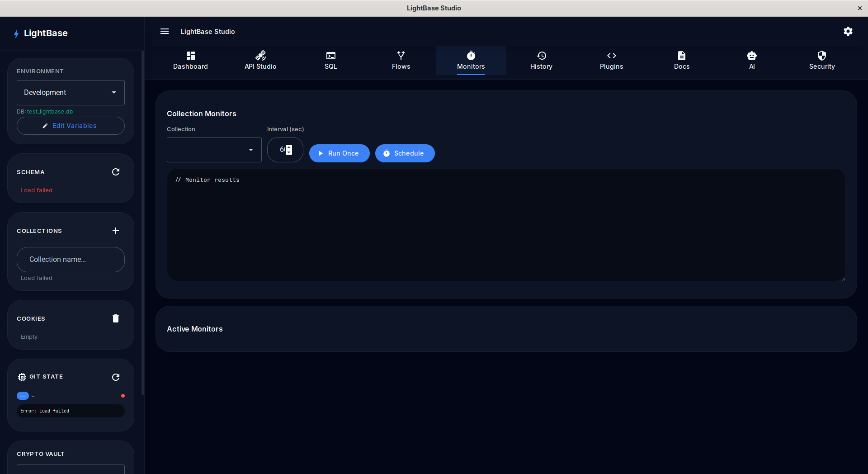Image resolution: width=868 pixels, height=474 pixels.
Task: Open the Docs tab
Action: [x=682, y=61]
